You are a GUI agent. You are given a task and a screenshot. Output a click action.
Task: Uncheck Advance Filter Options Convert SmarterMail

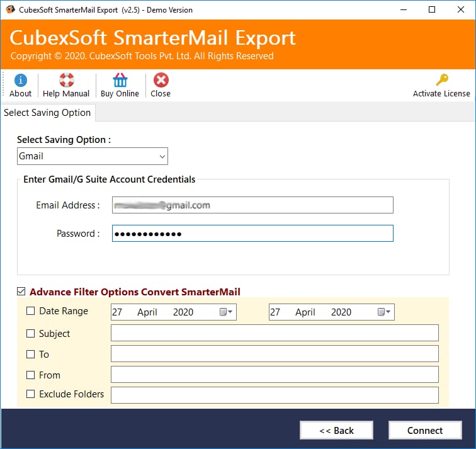point(21,292)
